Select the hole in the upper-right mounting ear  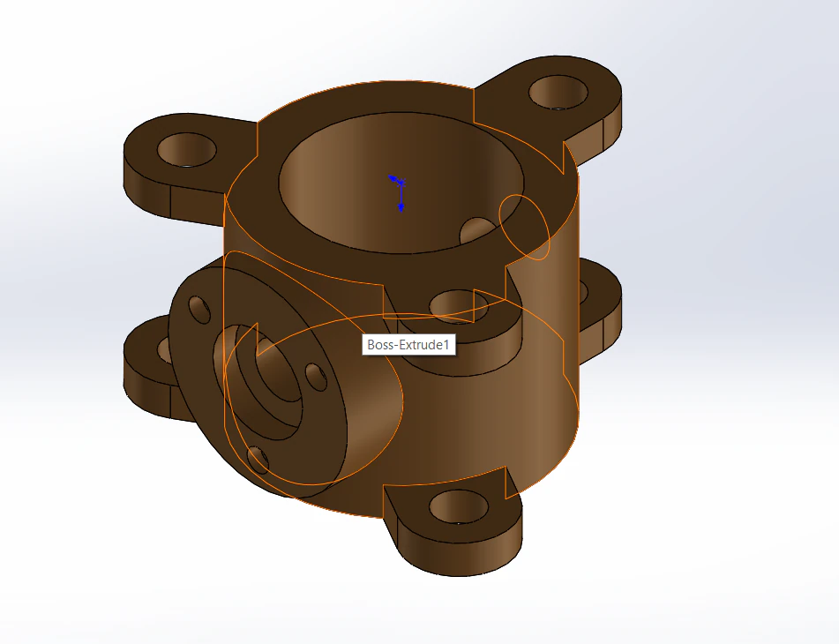(558, 92)
